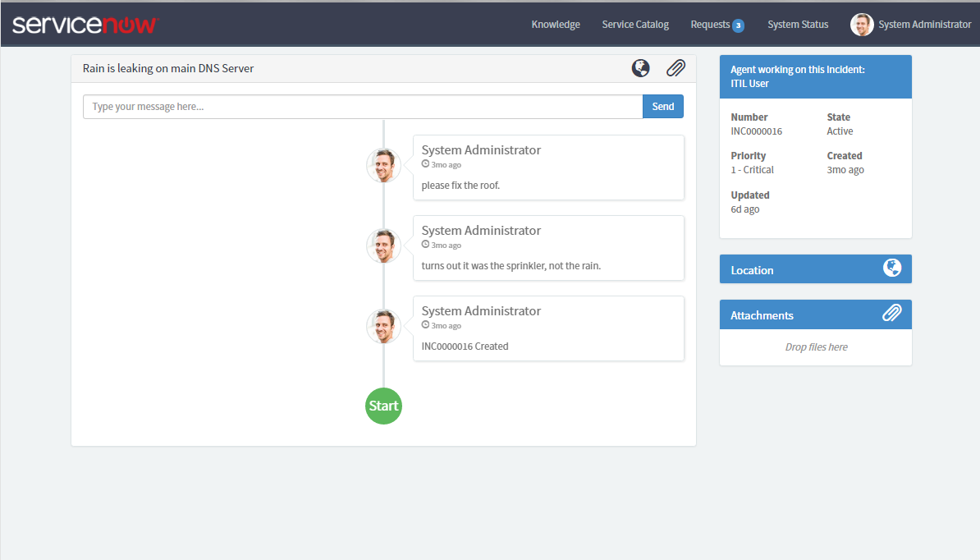Open the Knowledge menu item

(556, 25)
